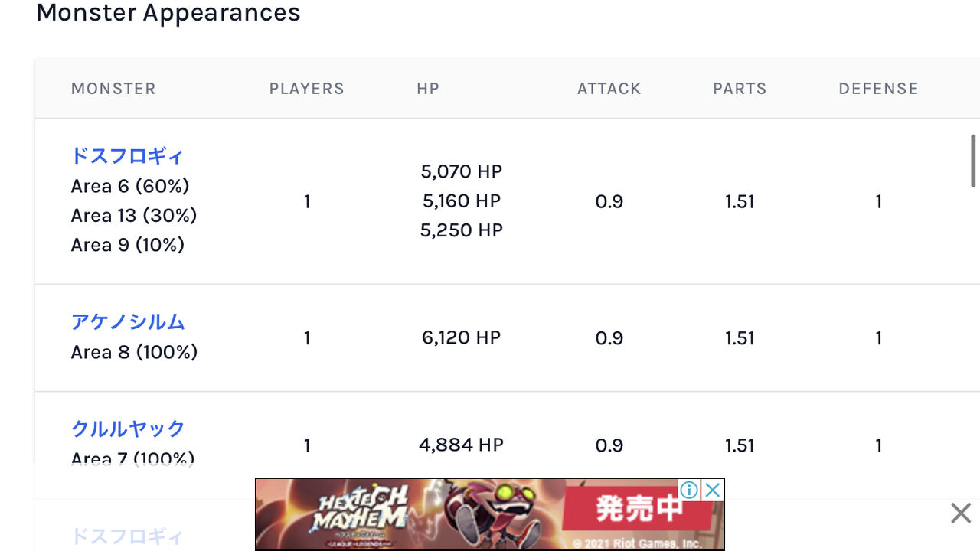This screenshot has width=980, height=551.
Task: Select the PARTS column header
Action: [x=740, y=89]
